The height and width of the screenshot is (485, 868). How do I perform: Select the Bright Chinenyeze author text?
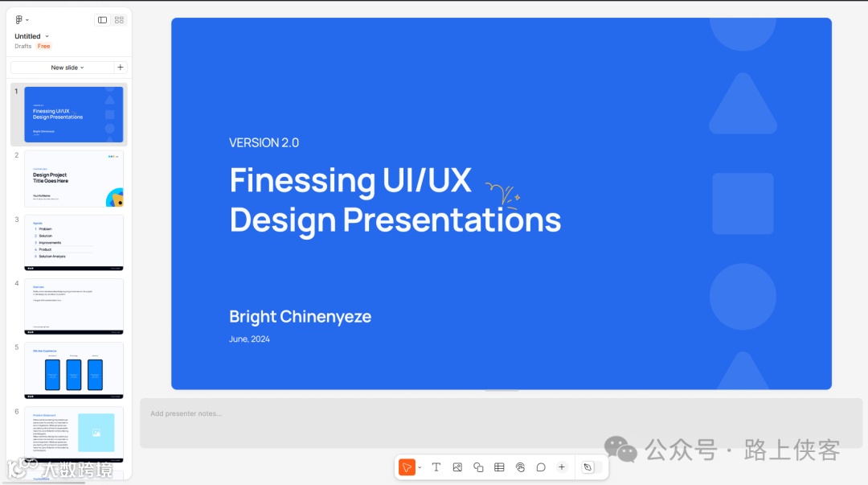pyautogui.click(x=300, y=317)
